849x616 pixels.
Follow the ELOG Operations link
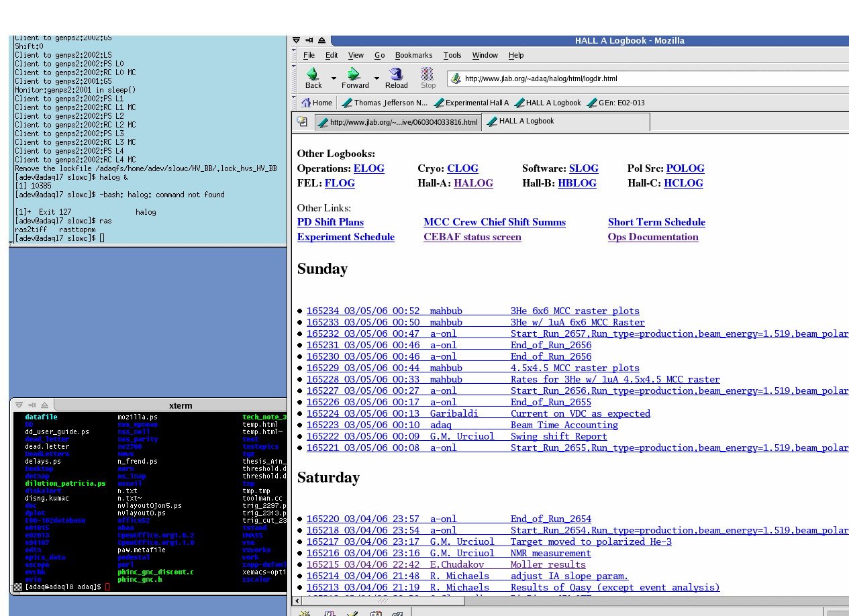[369, 168]
